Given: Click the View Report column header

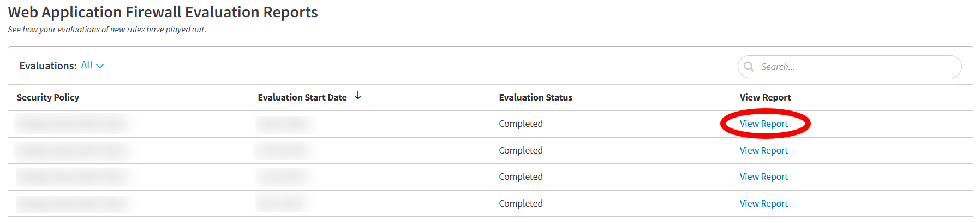Looking at the screenshot, I should click(765, 97).
